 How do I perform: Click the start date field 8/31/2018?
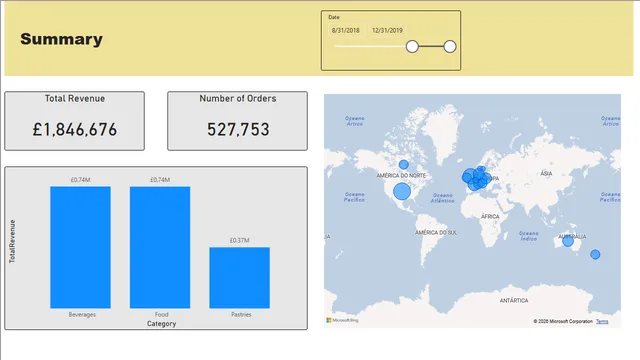pyautogui.click(x=346, y=30)
